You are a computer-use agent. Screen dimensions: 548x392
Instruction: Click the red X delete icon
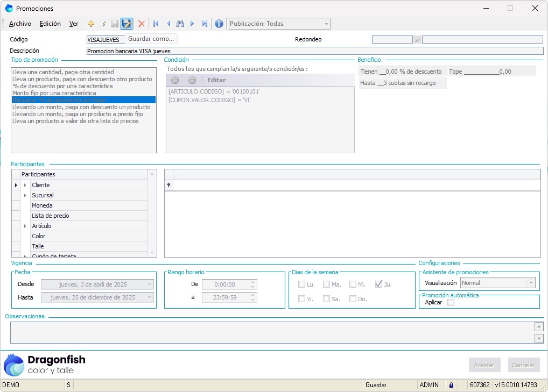[142, 24]
